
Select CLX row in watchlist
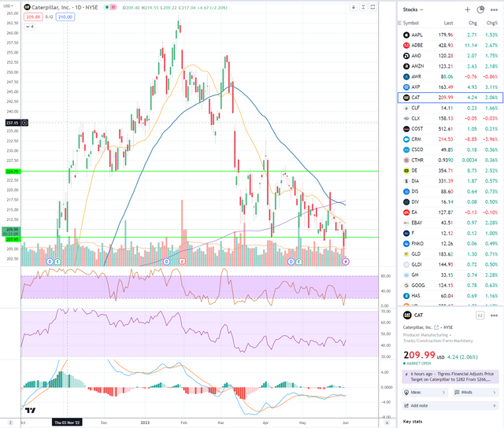point(450,118)
